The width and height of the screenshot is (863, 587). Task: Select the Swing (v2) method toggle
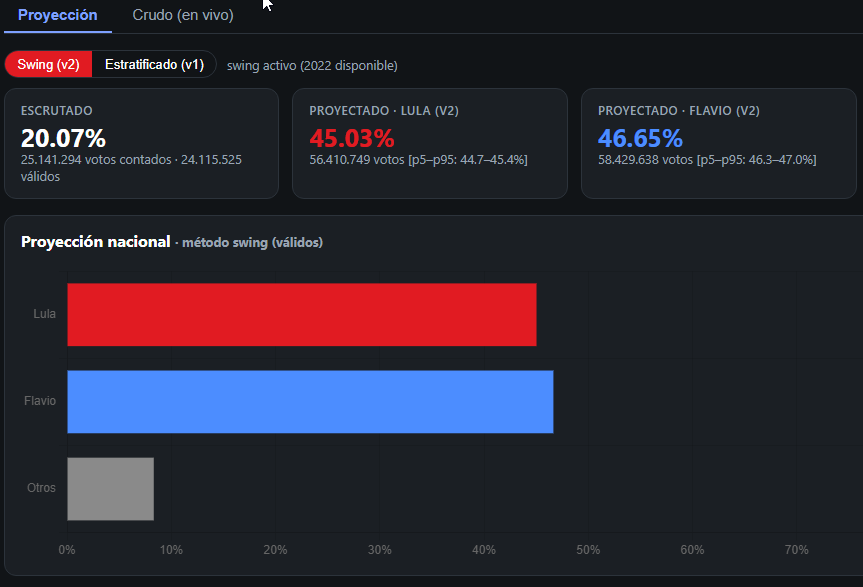click(x=48, y=64)
